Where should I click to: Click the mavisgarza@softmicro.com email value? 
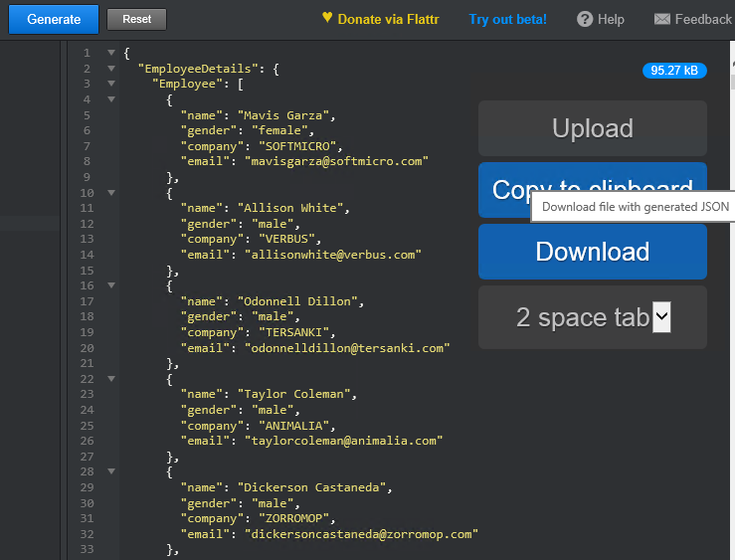[x=336, y=161]
